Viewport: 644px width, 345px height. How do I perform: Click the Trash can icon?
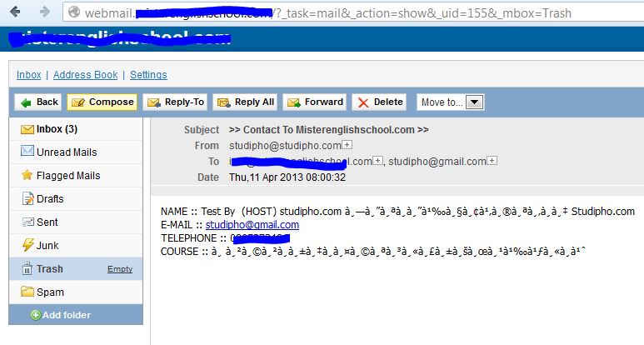coord(27,268)
